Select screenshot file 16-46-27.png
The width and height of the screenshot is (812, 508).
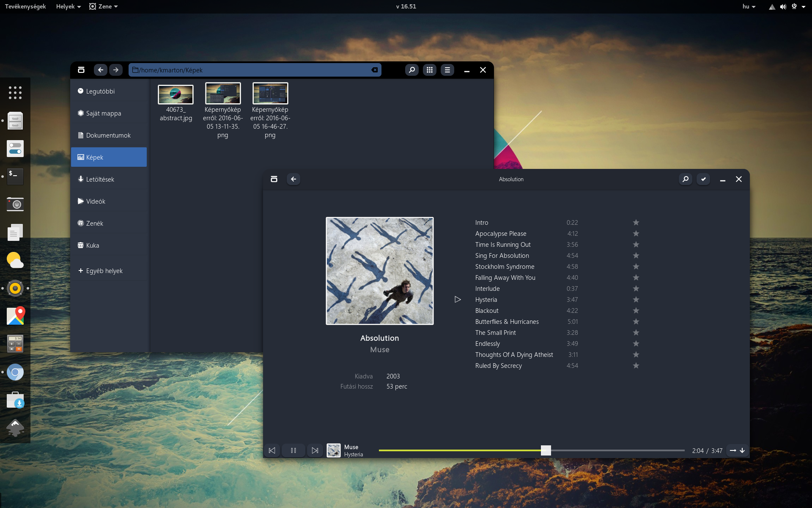(270, 110)
